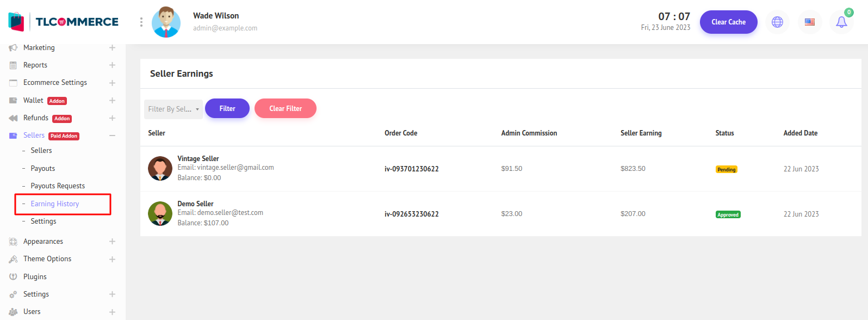Expand the Reports menu plus sign
Screen dimensions: 868x320
112,65
